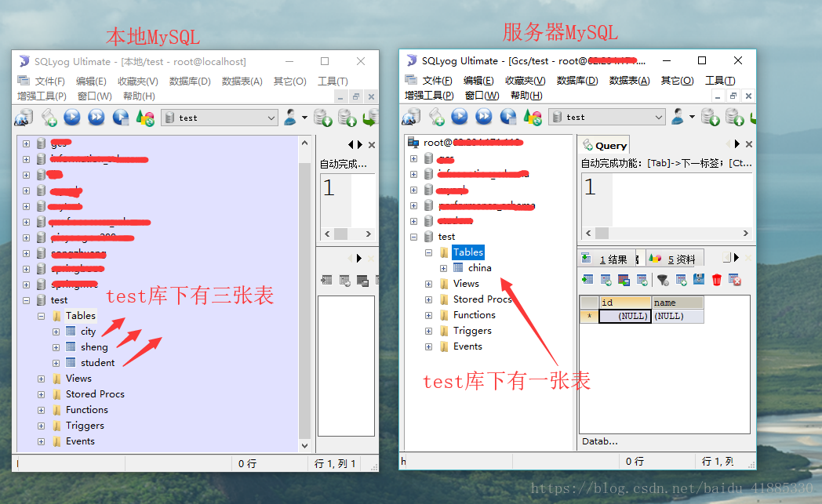822x504 pixels.
Task: Switch to the 5 资料 tab
Action: [675, 259]
